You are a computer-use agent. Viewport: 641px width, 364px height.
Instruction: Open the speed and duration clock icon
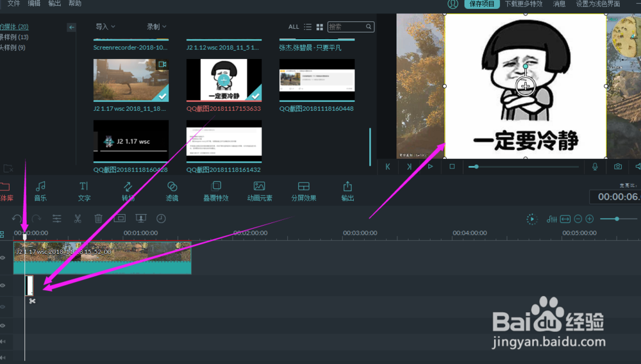pos(161,219)
